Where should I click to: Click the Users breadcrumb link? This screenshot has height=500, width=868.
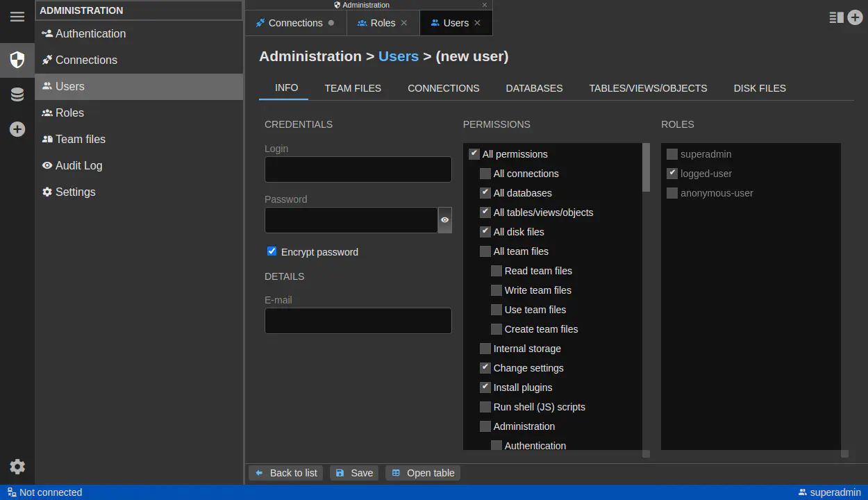pos(399,56)
